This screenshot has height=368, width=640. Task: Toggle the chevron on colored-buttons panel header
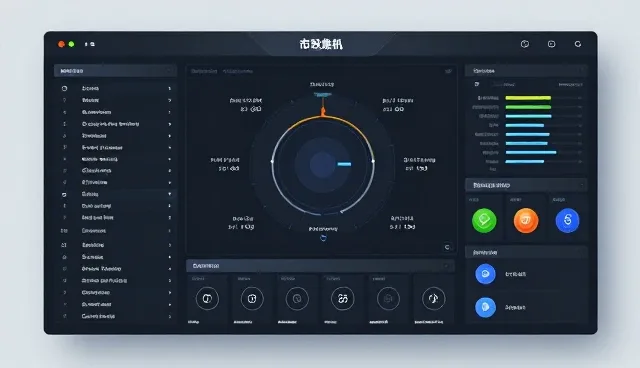[582, 185]
